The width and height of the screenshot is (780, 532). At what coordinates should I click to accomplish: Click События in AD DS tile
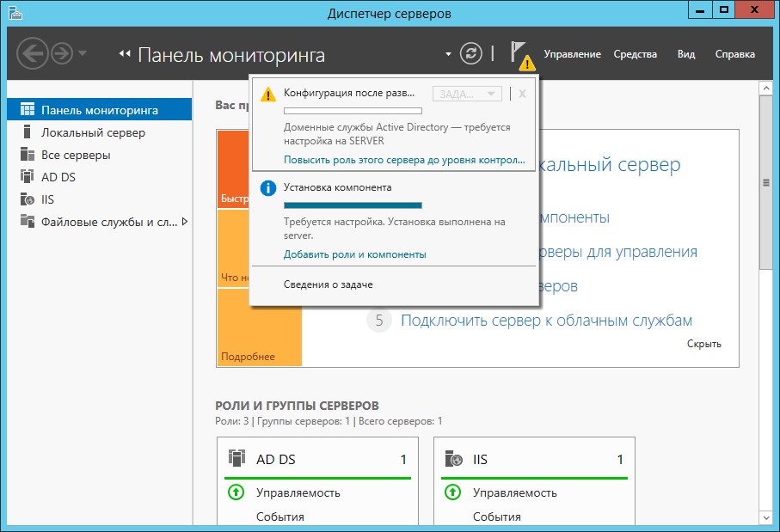[280, 517]
